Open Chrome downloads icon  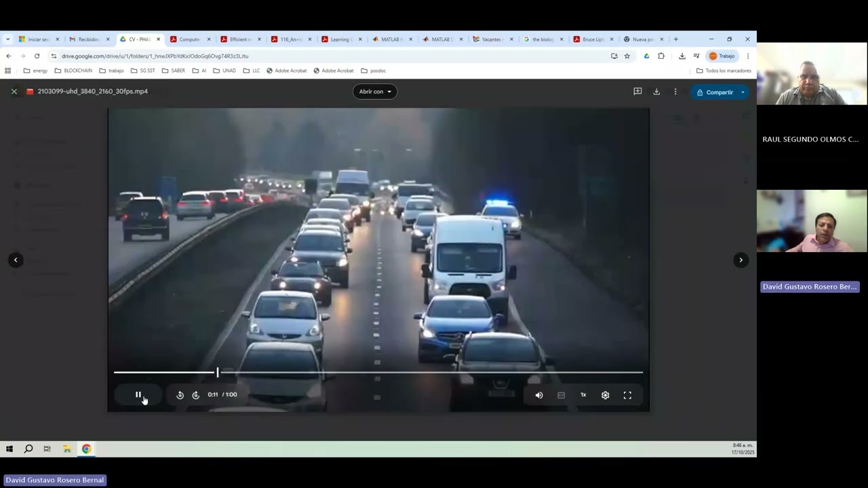pyautogui.click(x=682, y=56)
